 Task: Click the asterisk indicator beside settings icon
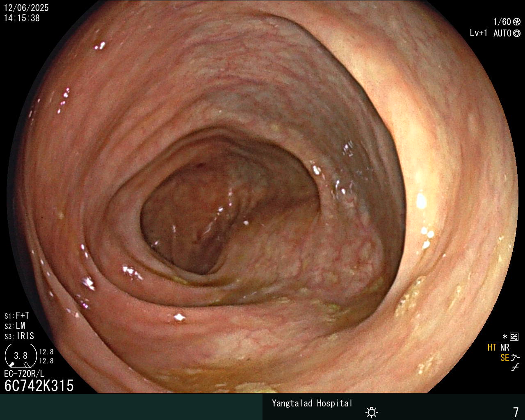pyautogui.click(x=505, y=337)
